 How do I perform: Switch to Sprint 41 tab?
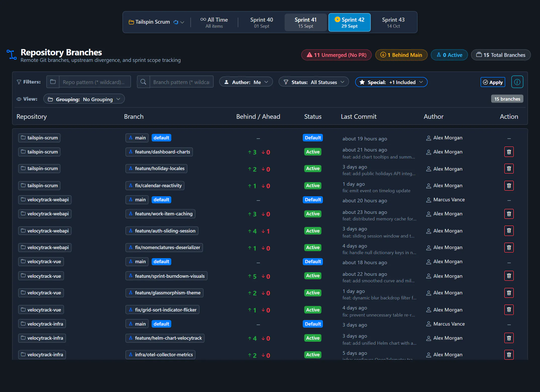click(306, 22)
